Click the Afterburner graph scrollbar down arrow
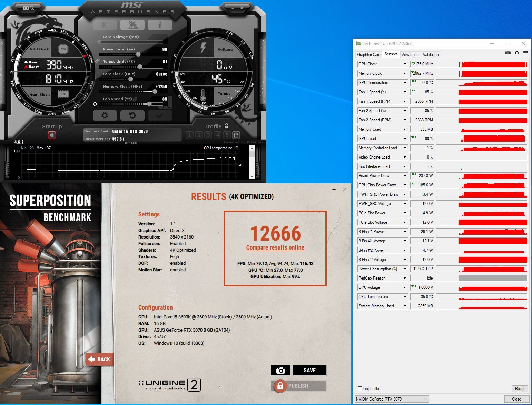This screenshot has width=532, height=405. 252,176
